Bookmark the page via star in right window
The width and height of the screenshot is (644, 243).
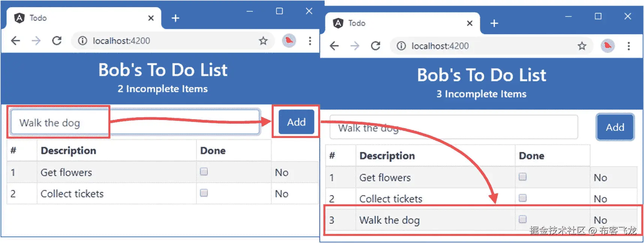(x=582, y=46)
